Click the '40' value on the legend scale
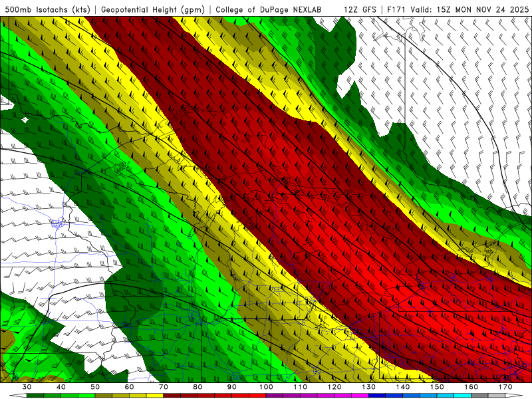The height and width of the screenshot is (399, 532). [61, 387]
